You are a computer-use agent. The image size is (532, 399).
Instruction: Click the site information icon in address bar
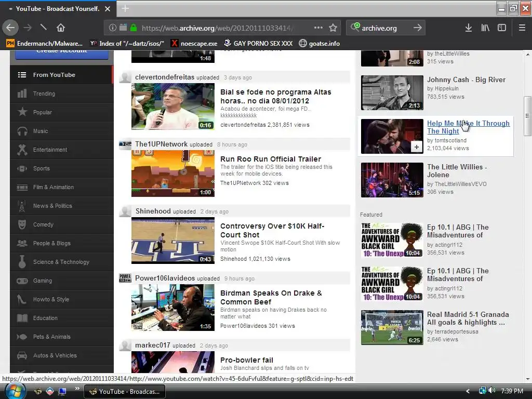click(x=112, y=28)
